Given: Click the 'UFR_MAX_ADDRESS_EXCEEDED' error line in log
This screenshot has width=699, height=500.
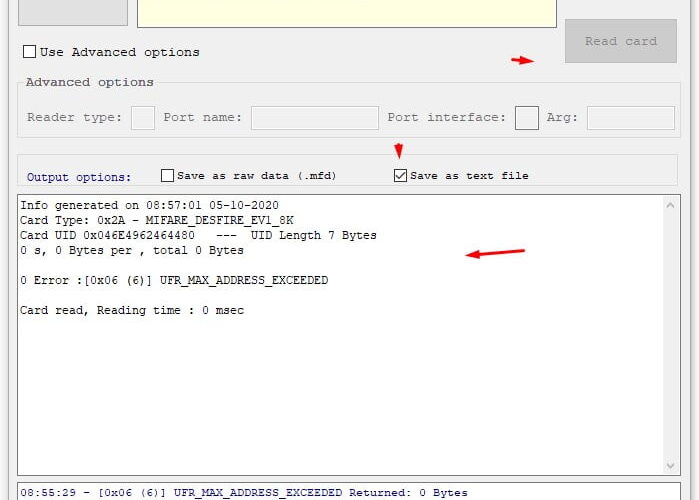Looking at the screenshot, I should pos(174,280).
